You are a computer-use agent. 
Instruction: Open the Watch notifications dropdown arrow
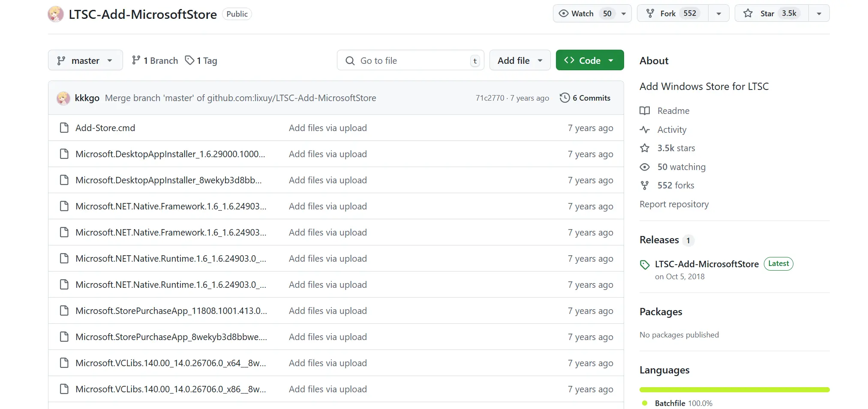pos(624,14)
